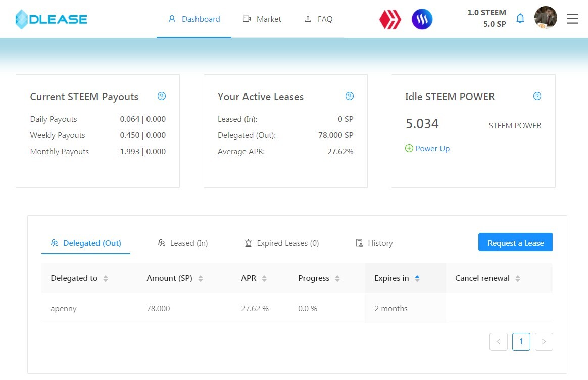Open the Market tab
588x380 pixels.
tap(262, 19)
